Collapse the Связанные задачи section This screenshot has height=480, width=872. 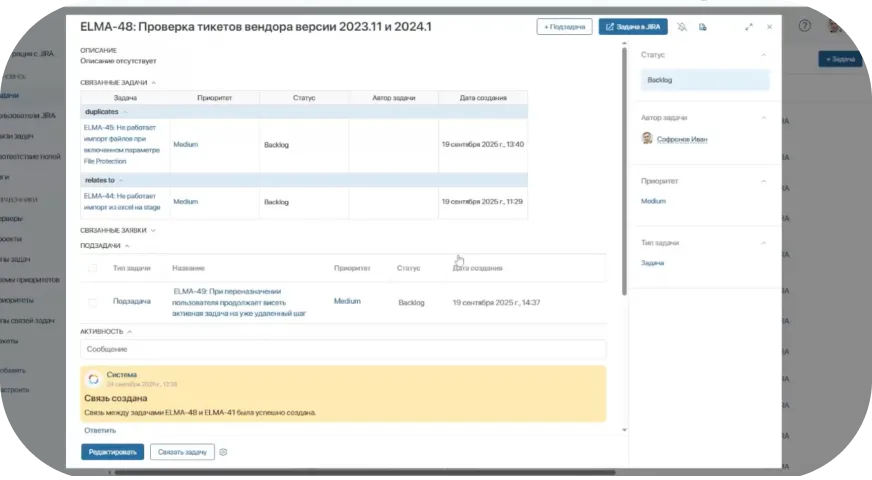pyautogui.click(x=153, y=82)
